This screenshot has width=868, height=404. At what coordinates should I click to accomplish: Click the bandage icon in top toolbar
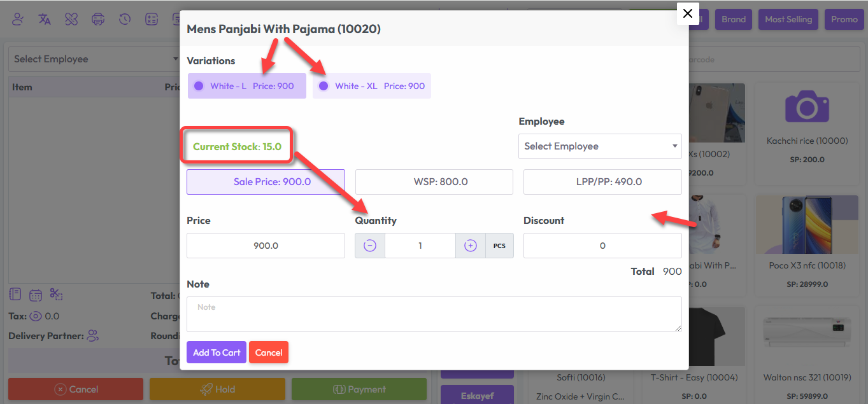[71, 19]
